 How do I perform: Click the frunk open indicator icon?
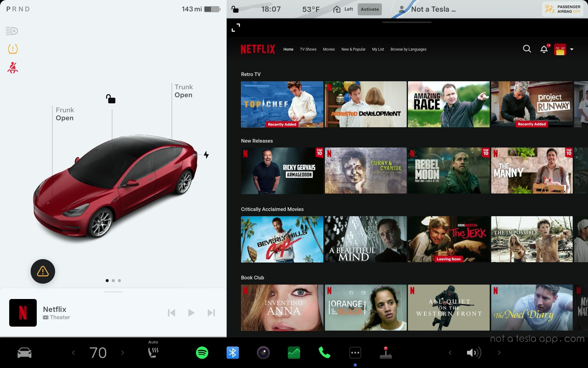pos(65,114)
